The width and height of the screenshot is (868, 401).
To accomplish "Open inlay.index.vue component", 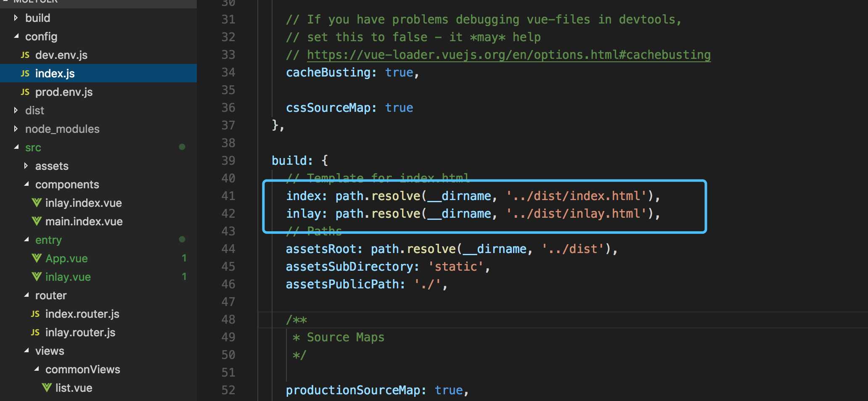I will [84, 203].
